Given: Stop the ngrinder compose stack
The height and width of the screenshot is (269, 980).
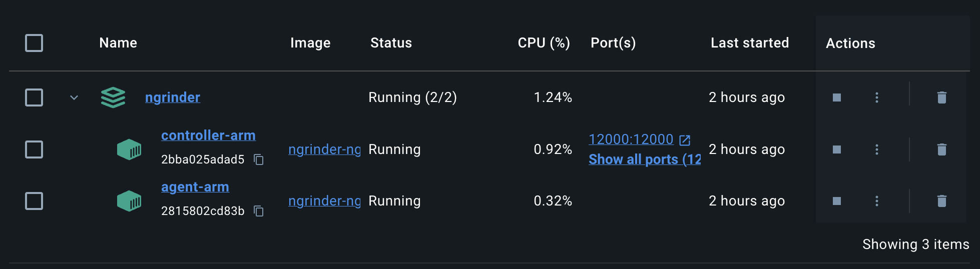Looking at the screenshot, I should [836, 97].
